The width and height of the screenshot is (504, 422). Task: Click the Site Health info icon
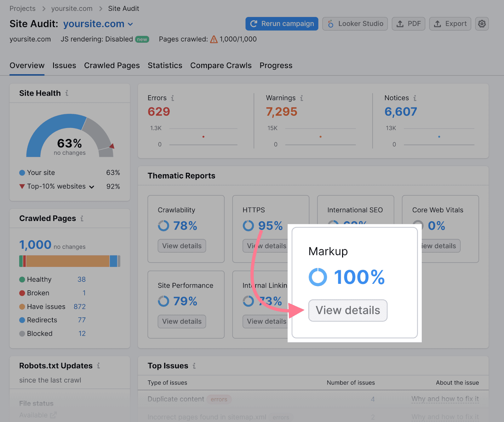(x=67, y=93)
